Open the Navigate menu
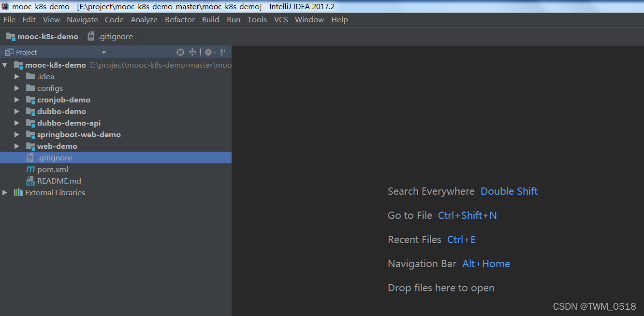644x316 pixels. (x=82, y=20)
